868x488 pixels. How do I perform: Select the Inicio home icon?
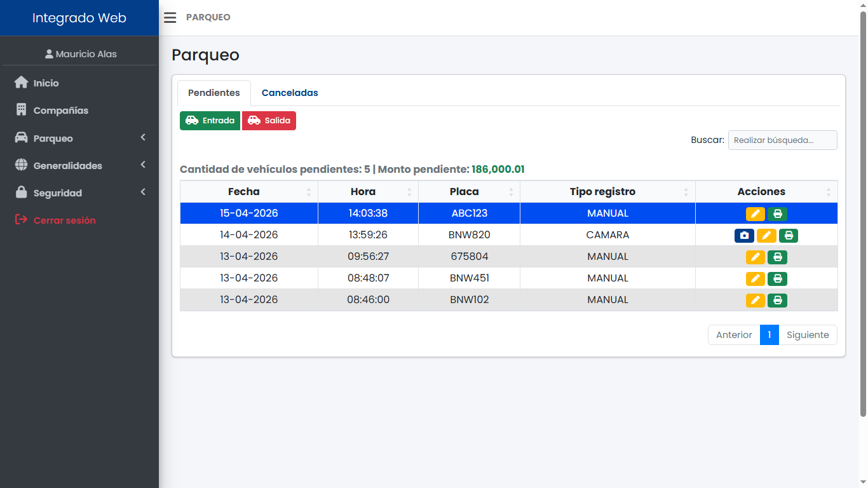[20, 83]
